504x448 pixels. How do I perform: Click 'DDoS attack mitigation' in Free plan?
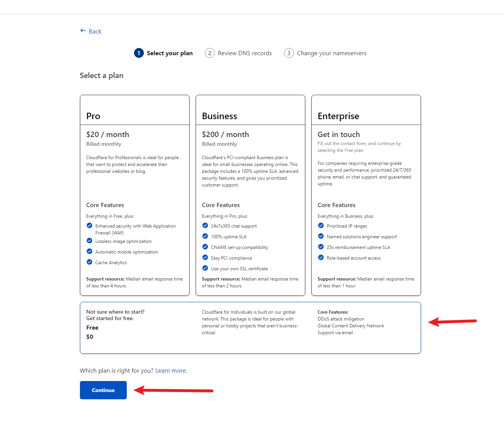341,319
